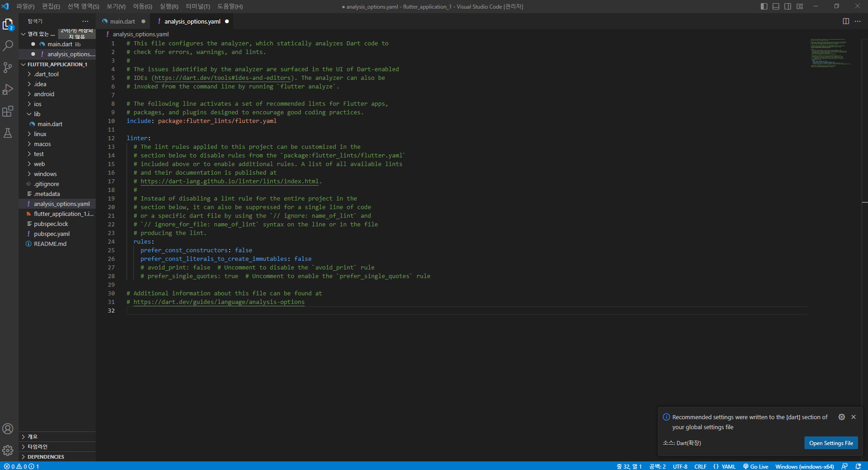
Task: Toggle the bottom panel layout
Action: point(776,6)
